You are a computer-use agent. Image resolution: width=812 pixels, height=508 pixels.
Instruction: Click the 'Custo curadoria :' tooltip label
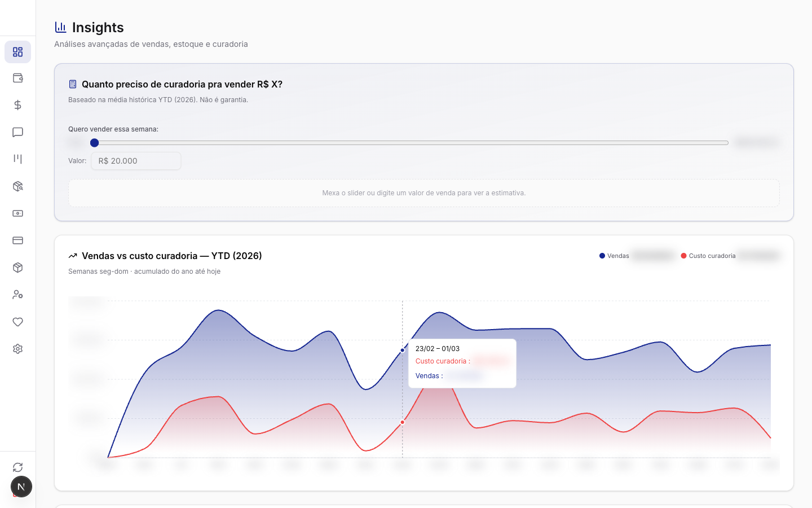pyautogui.click(x=443, y=361)
